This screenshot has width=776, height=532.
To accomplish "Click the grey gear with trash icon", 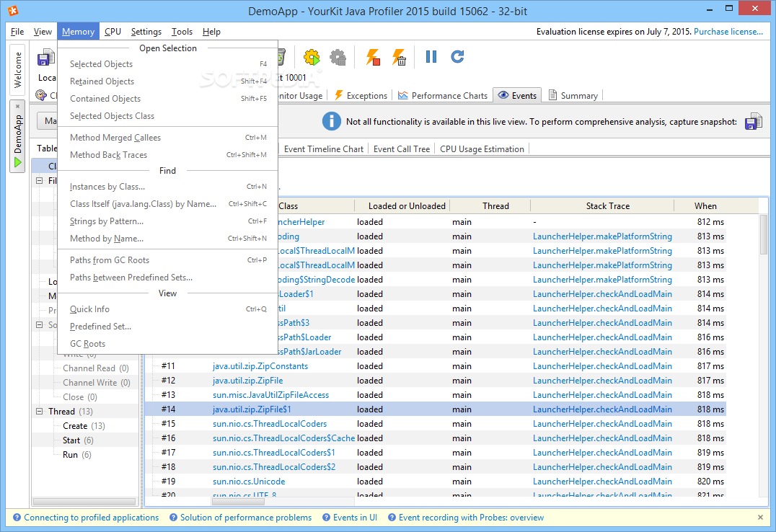I will (x=338, y=58).
